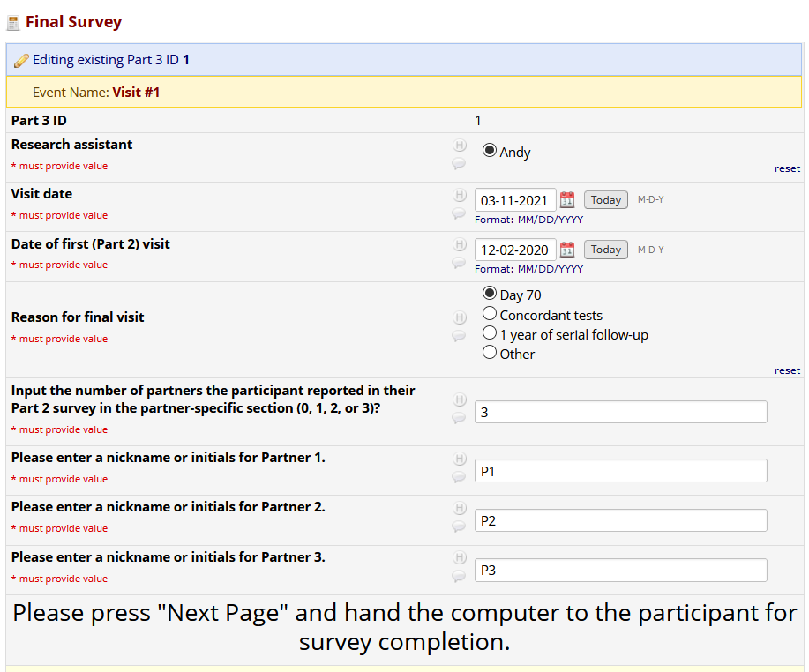809x672 pixels.
Task: Click the Visit date input field
Action: [515, 200]
